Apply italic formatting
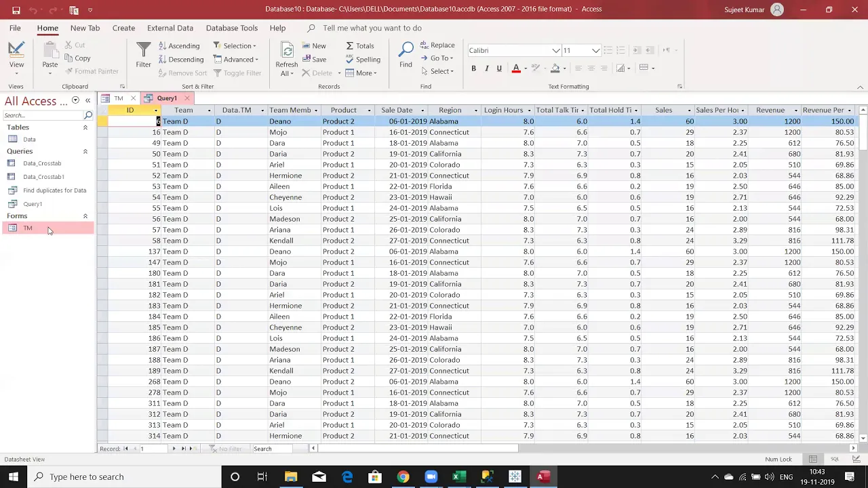This screenshot has height=488, width=868. (x=486, y=68)
